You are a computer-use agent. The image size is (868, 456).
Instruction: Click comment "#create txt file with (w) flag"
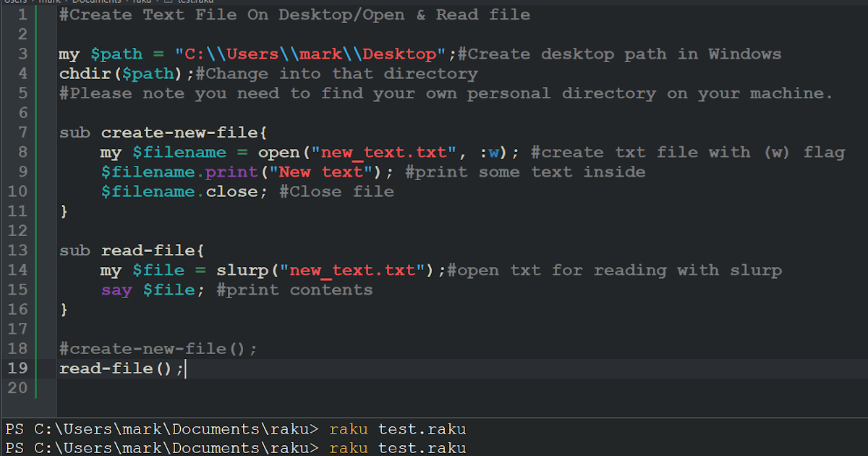point(688,152)
